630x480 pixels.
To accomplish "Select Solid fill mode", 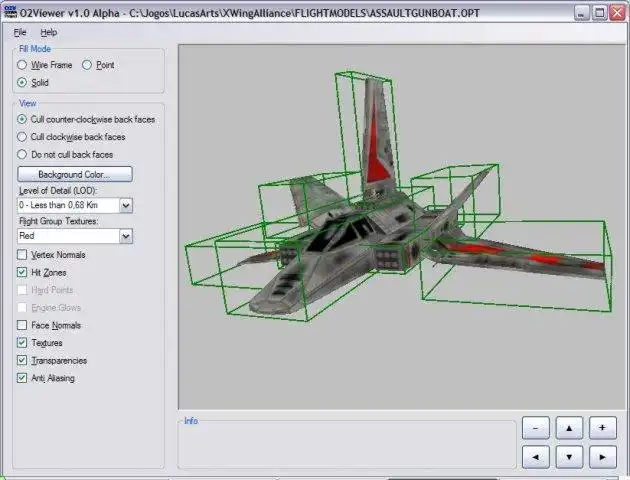I will click(x=22, y=83).
